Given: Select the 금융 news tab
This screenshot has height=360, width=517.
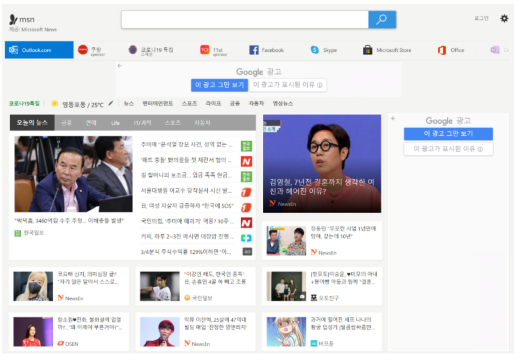Looking at the screenshot, I should pyautogui.click(x=66, y=123).
